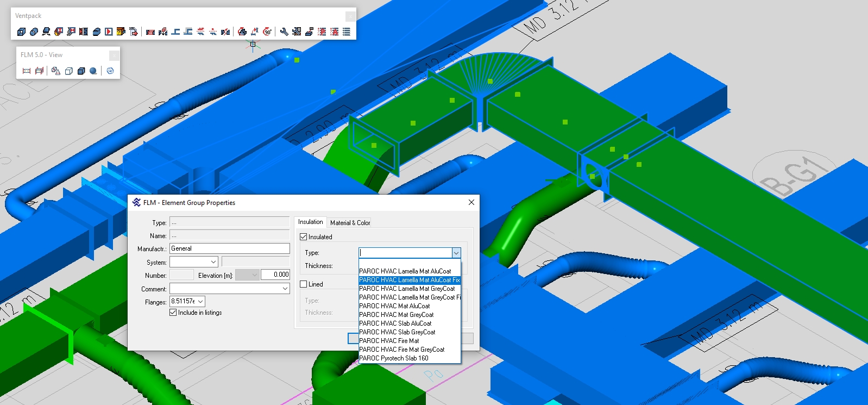This screenshot has width=868, height=405.
Task: Click the 90° rotate icon
Action: [x=267, y=32]
